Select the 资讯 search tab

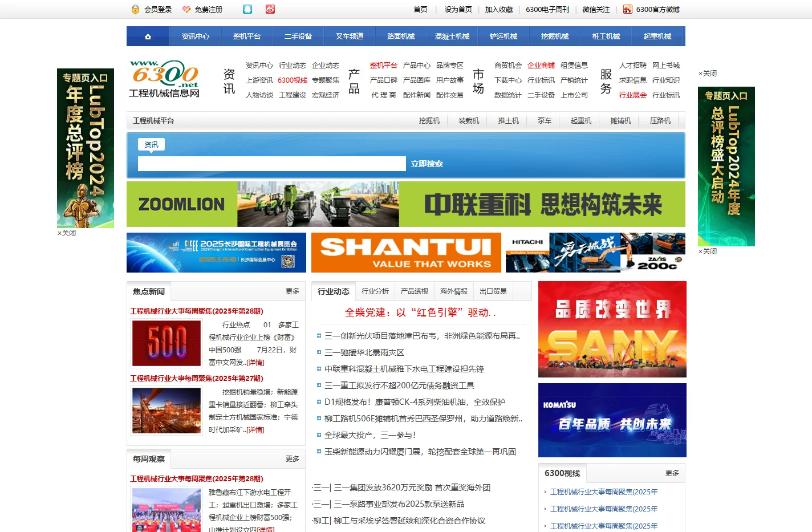click(x=151, y=145)
